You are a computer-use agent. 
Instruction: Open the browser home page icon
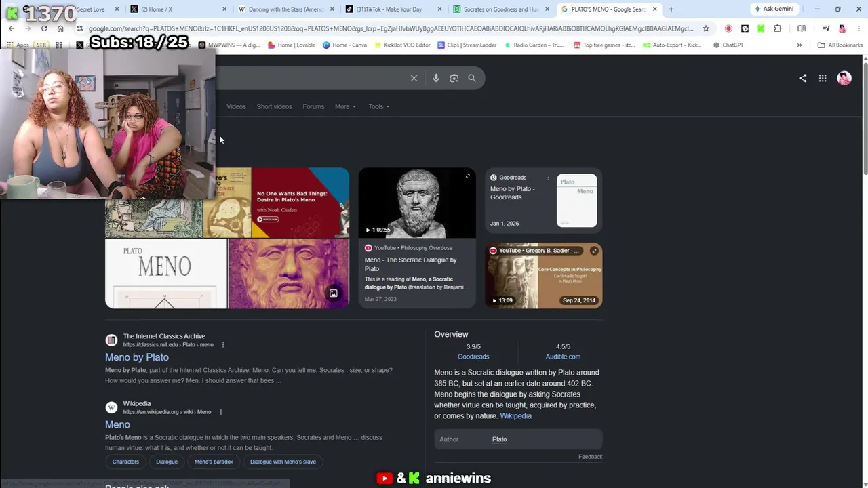click(60, 28)
